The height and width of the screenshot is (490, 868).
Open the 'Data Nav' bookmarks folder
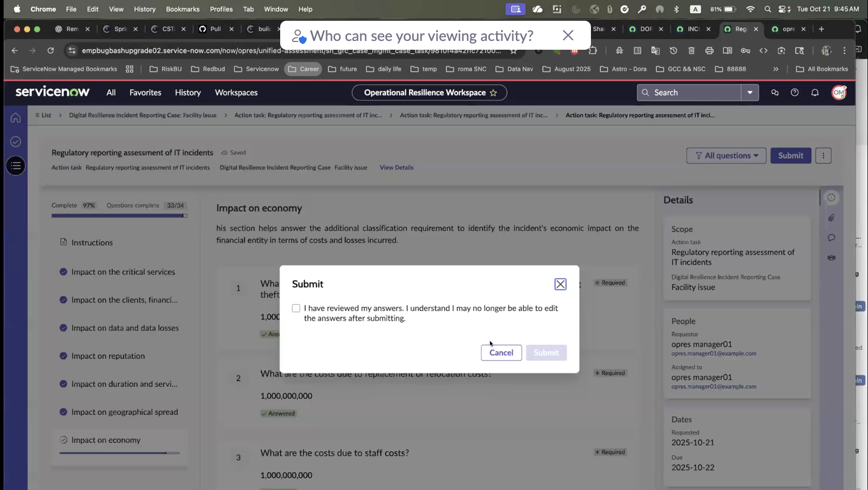tap(514, 69)
